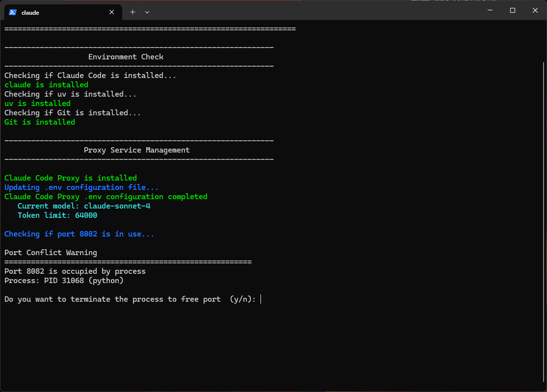Click the 'Environment Check' heading
The height and width of the screenshot is (392, 547).
pos(126,57)
